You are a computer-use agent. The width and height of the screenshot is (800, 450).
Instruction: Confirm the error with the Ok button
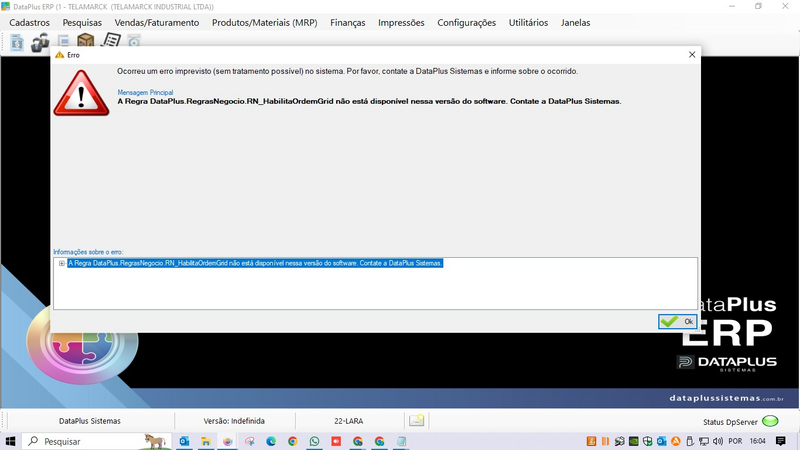(677, 321)
